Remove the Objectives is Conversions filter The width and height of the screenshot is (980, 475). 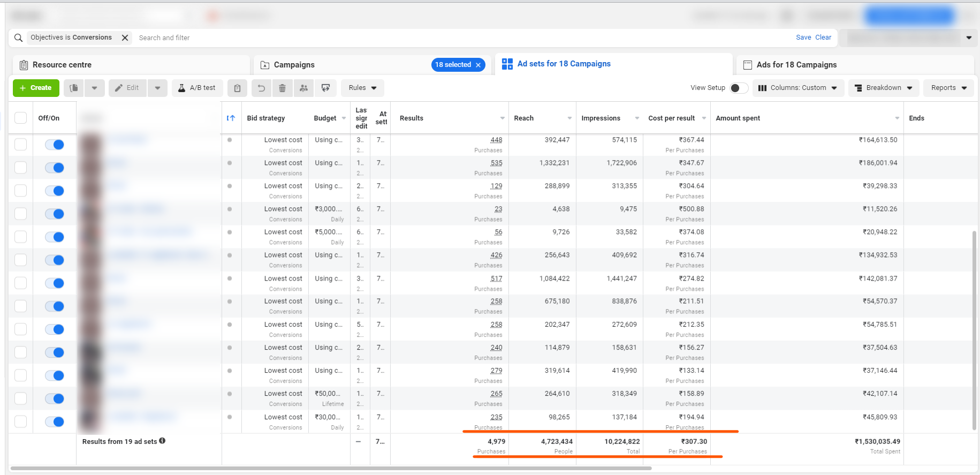(x=125, y=37)
